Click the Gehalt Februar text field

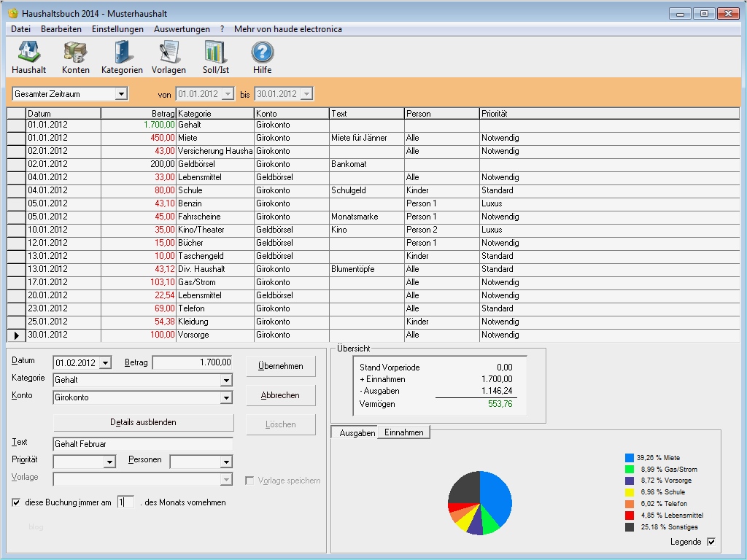(142, 444)
